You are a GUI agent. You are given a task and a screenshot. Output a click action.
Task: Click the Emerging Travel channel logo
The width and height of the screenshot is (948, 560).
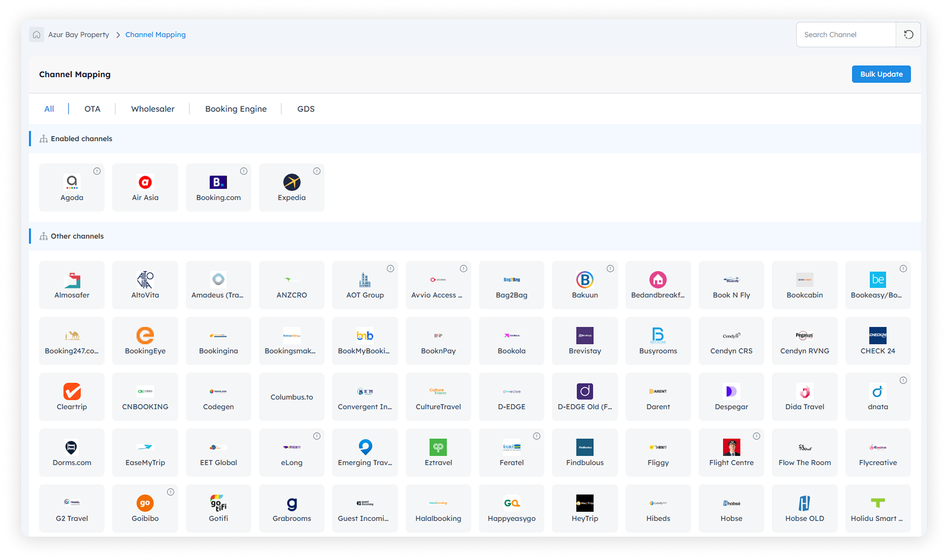pyautogui.click(x=365, y=447)
